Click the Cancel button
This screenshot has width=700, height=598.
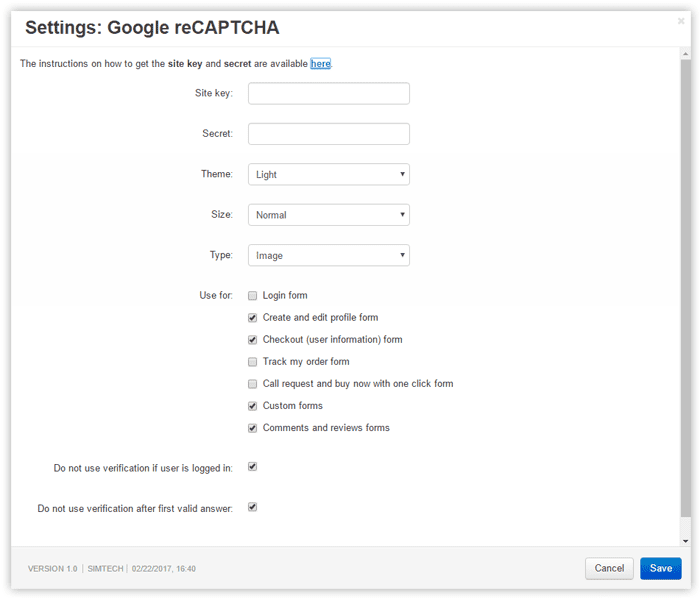tap(609, 568)
